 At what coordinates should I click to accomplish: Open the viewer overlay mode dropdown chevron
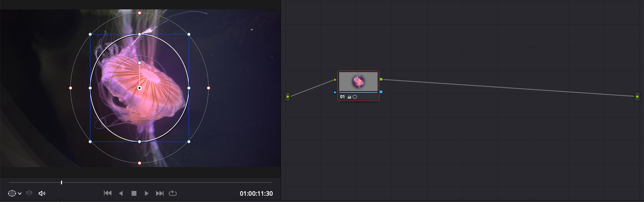tap(20, 194)
